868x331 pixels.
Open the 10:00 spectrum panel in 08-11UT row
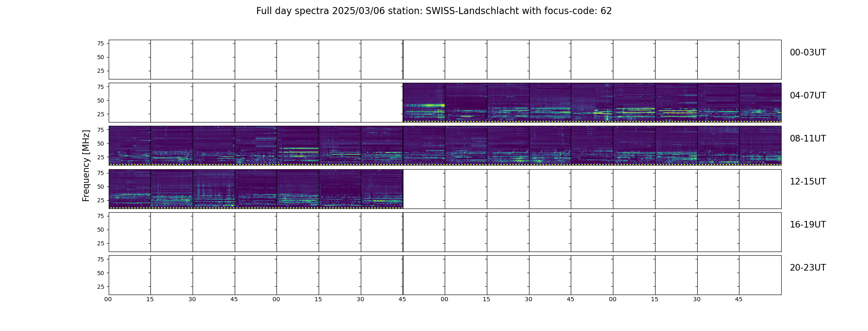pyautogui.click(x=466, y=146)
